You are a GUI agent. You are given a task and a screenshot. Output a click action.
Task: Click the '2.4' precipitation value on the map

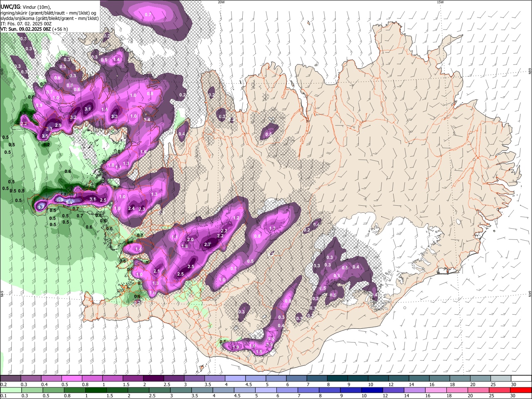[131, 209]
